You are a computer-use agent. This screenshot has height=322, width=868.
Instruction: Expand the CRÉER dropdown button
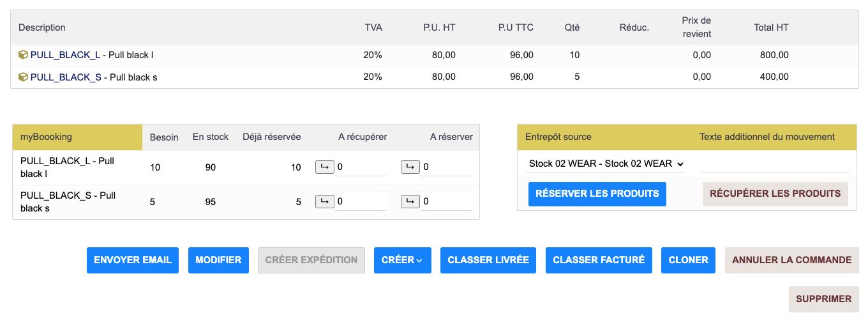pos(403,260)
